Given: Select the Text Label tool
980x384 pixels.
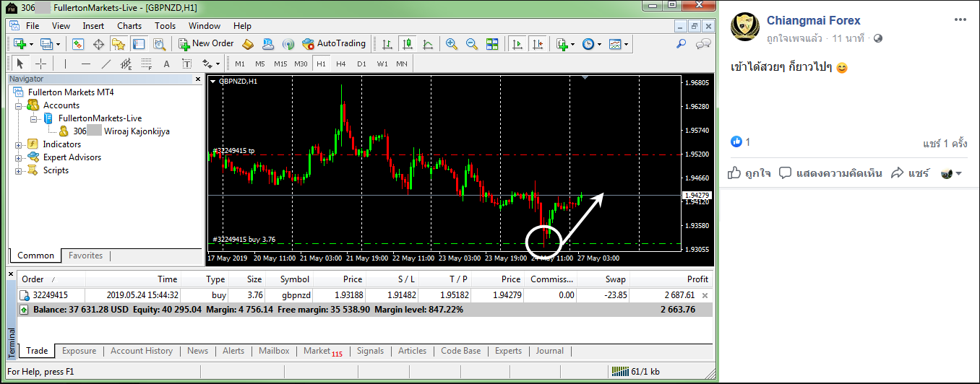Looking at the screenshot, I should tap(186, 64).
